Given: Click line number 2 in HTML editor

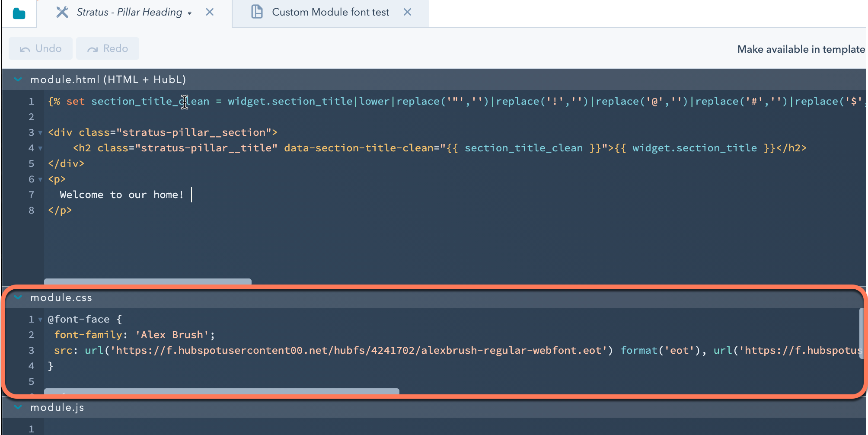Looking at the screenshot, I should (31, 117).
